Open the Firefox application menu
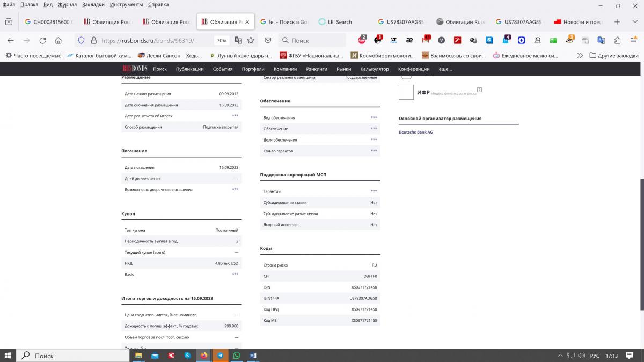The width and height of the screenshot is (644, 362). tap(633, 40)
